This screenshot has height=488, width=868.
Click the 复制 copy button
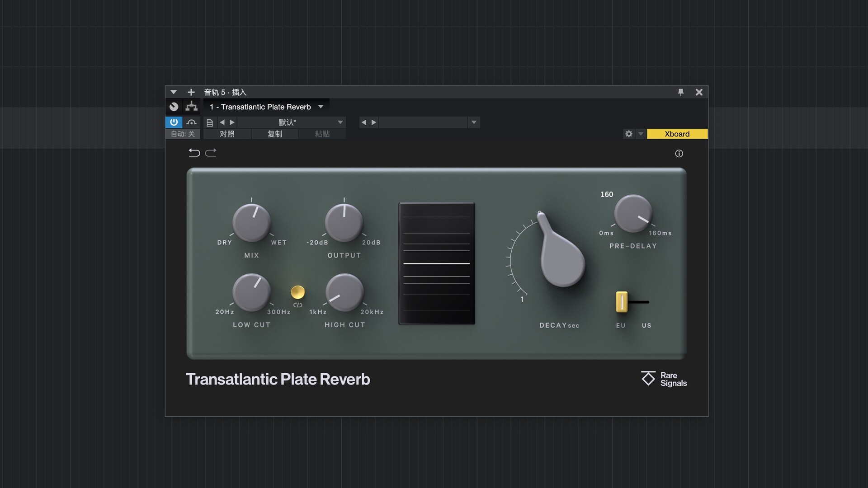click(274, 134)
